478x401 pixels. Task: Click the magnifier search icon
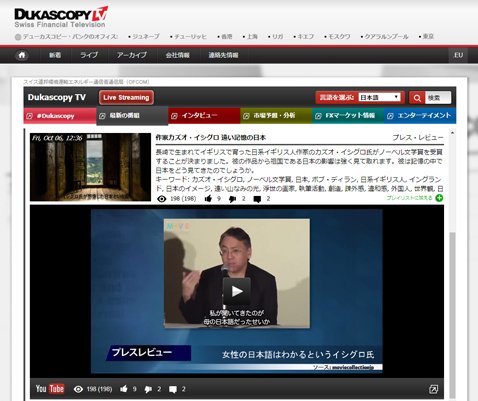(417, 98)
